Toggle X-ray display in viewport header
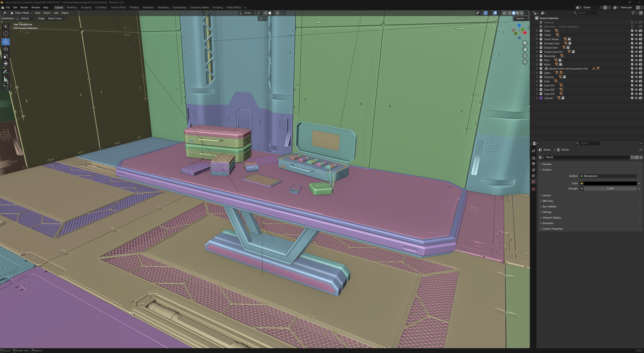 (x=504, y=13)
